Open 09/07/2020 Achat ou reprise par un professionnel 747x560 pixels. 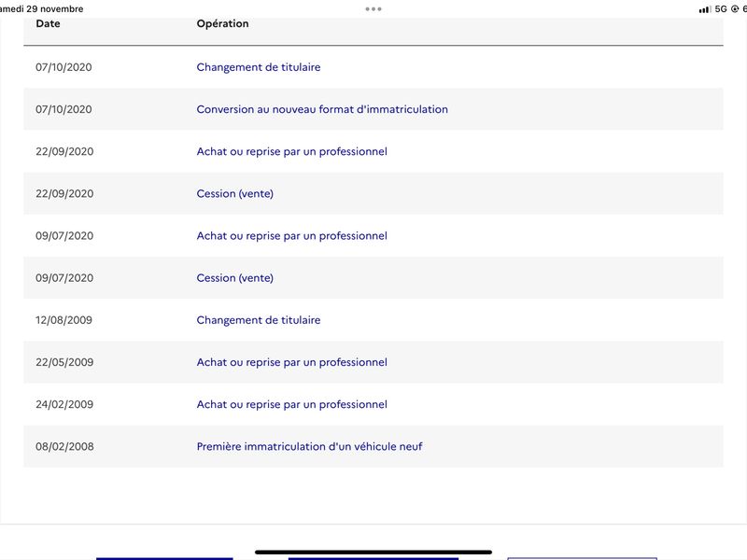point(291,236)
